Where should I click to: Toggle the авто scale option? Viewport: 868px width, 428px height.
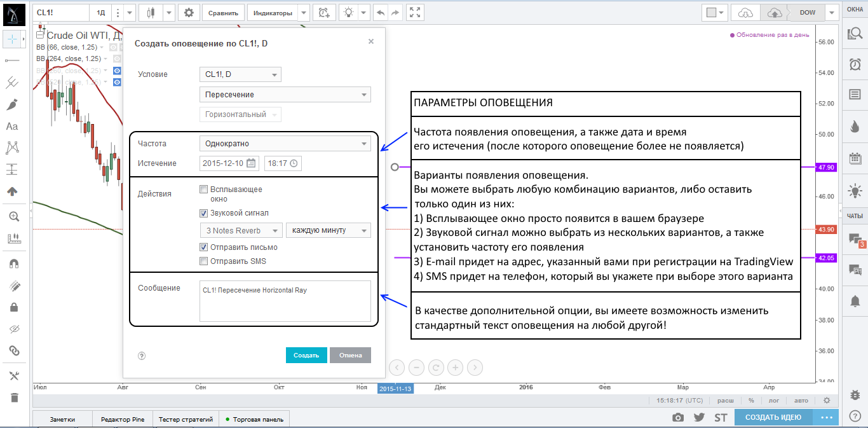[801, 401]
